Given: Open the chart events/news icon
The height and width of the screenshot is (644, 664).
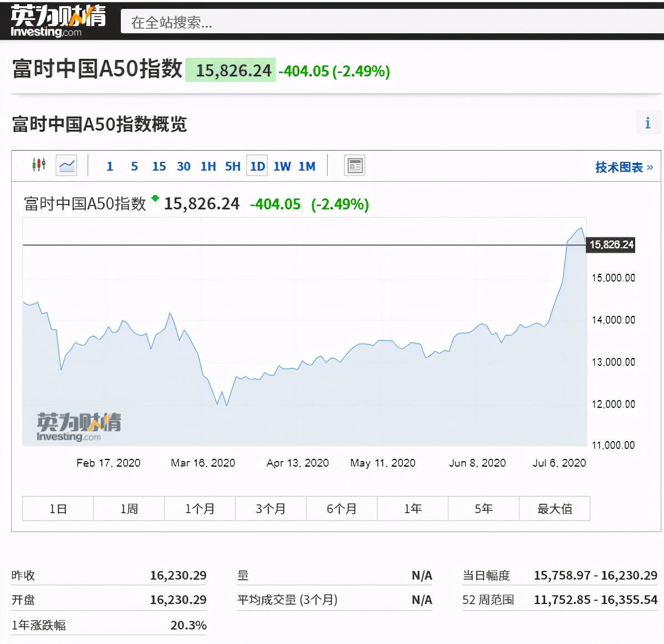Looking at the screenshot, I should pyautogui.click(x=354, y=165).
